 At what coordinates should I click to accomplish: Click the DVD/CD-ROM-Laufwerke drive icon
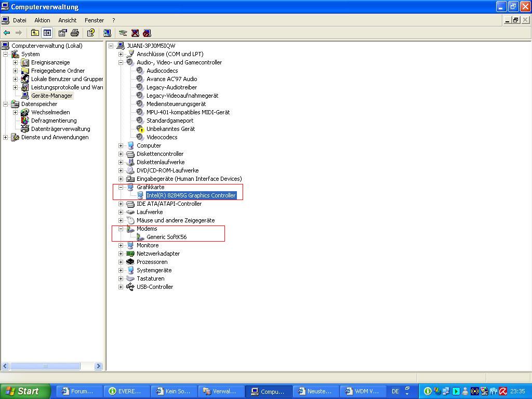click(130, 170)
